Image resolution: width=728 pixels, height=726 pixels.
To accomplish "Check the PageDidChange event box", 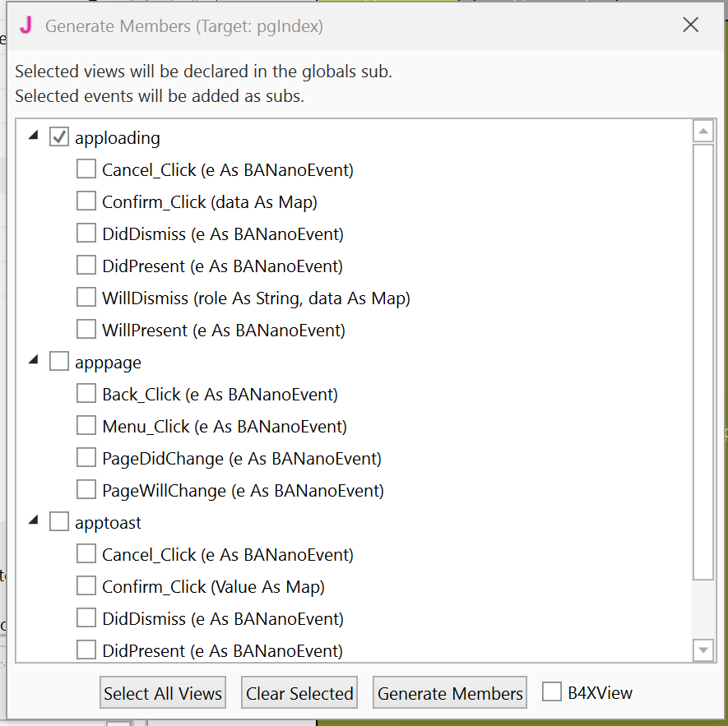I will pos(86,458).
